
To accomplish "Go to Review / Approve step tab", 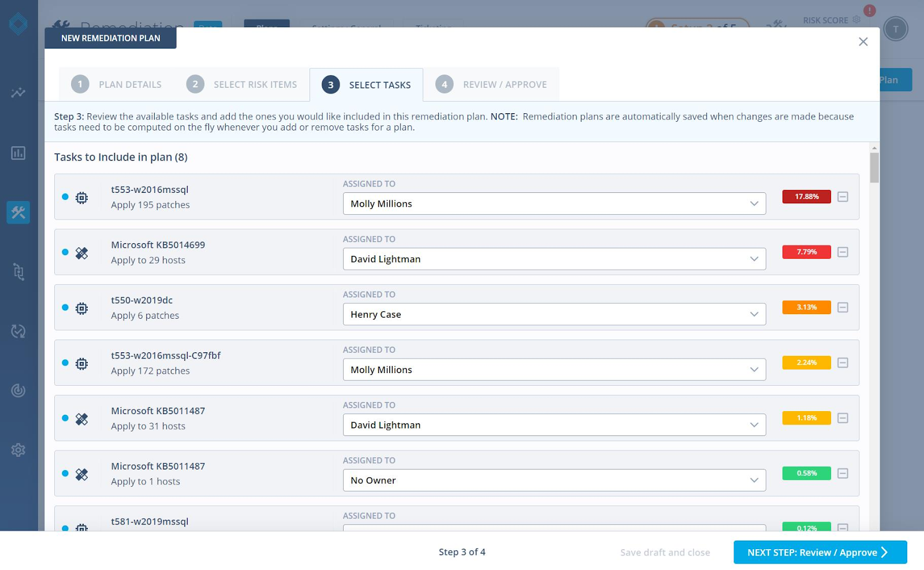I will (491, 84).
